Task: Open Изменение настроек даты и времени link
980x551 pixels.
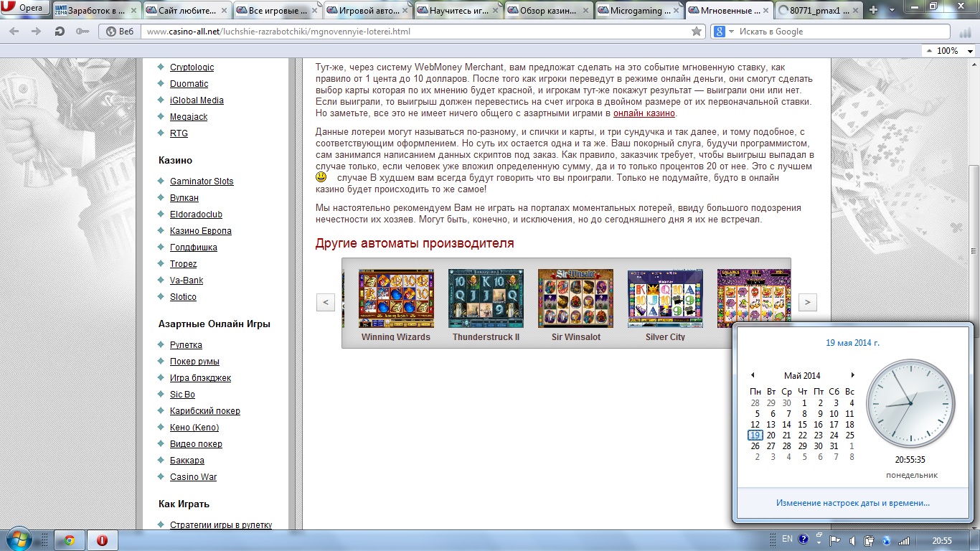Action: coord(853,503)
